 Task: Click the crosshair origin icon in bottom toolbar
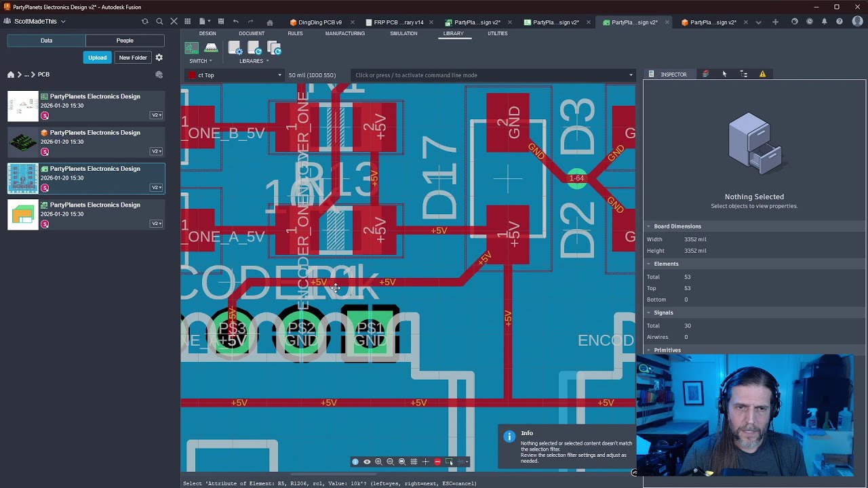[x=425, y=462]
